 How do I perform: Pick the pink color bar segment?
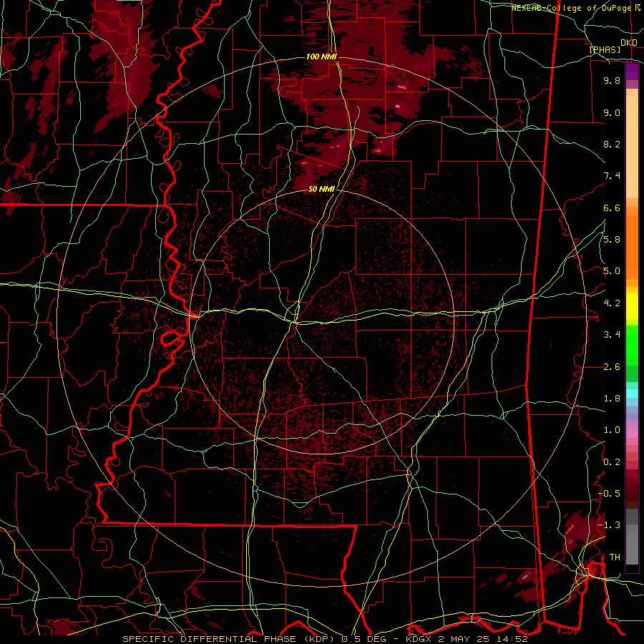(x=632, y=433)
